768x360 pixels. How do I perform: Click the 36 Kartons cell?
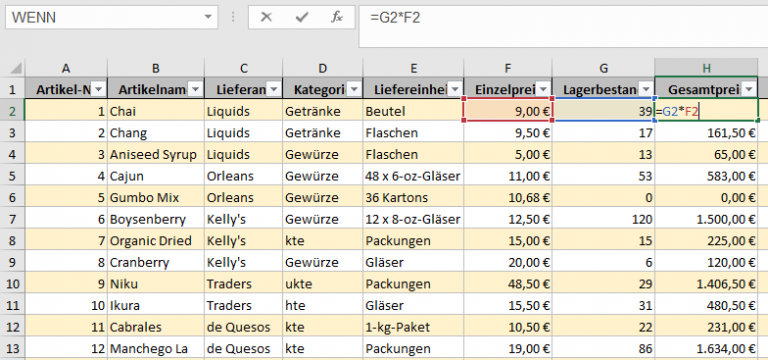click(413, 198)
